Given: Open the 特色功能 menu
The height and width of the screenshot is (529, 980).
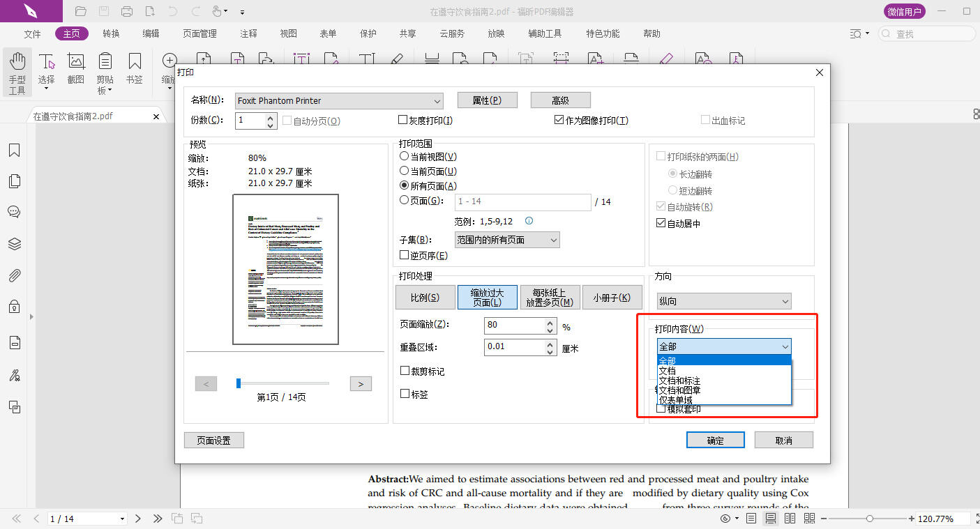Looking at the screenshot, I should [x=602, y=33].
